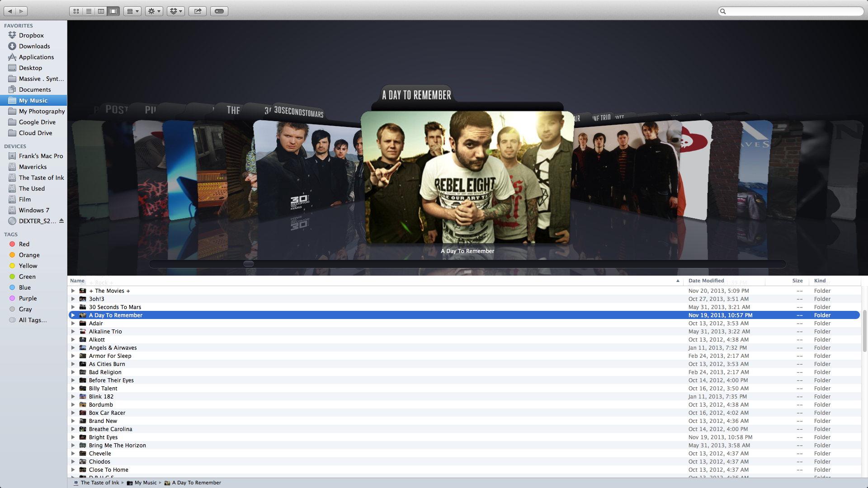Image resolution: width=868 pixels, height=488 pixels.
Task: Expand the Alkaline Trio folder
Action: click(x=73, y=332)
